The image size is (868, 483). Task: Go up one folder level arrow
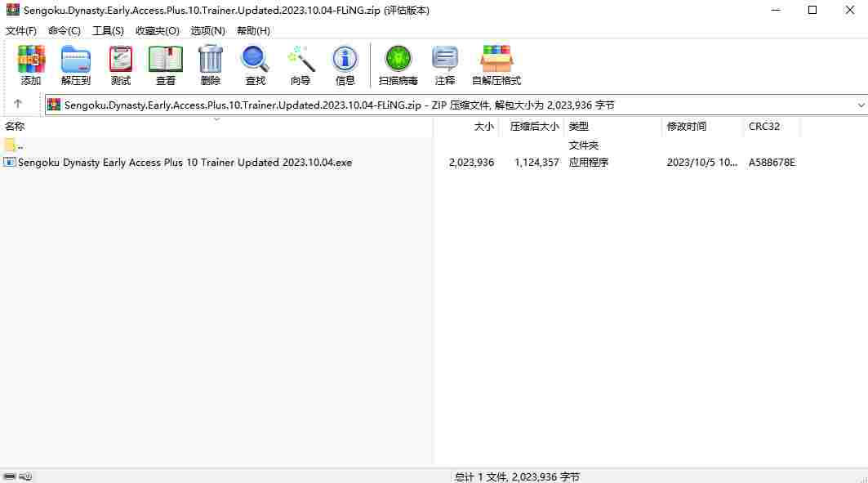18,104
